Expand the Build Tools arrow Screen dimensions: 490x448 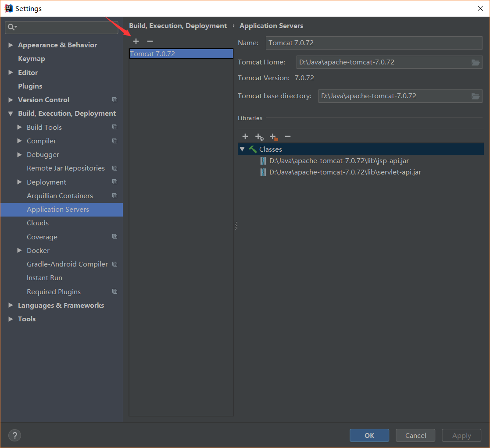(19, 127)
